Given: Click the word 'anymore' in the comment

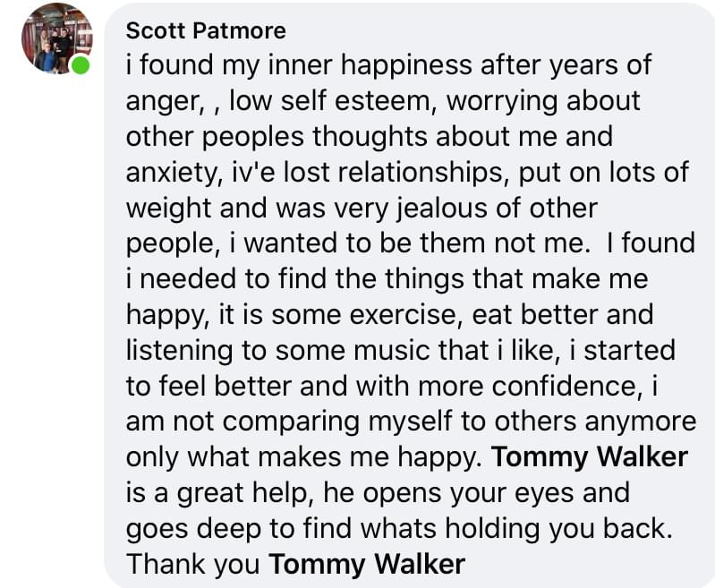Looking at the screenshot, I should [x=640, y=422].
